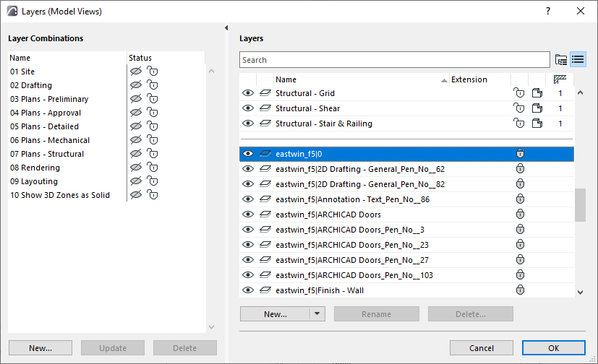Click New... under Layer Combinations
Screen dimensions: 598x364
coord(40,348)
